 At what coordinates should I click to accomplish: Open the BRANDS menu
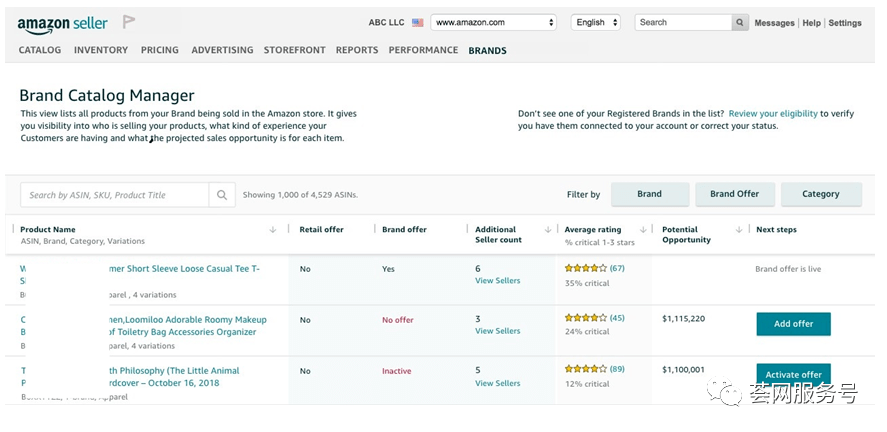[488, 51]
